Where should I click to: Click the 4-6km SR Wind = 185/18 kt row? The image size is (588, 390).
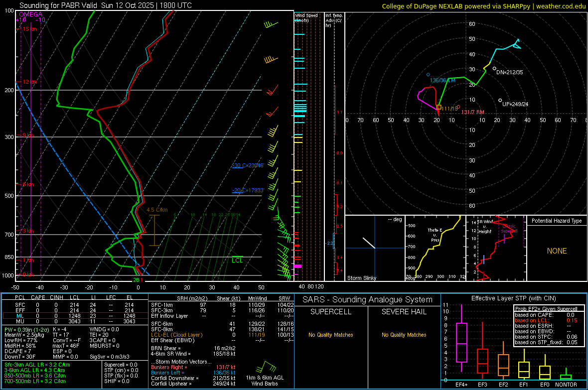[x=193, y=354]
